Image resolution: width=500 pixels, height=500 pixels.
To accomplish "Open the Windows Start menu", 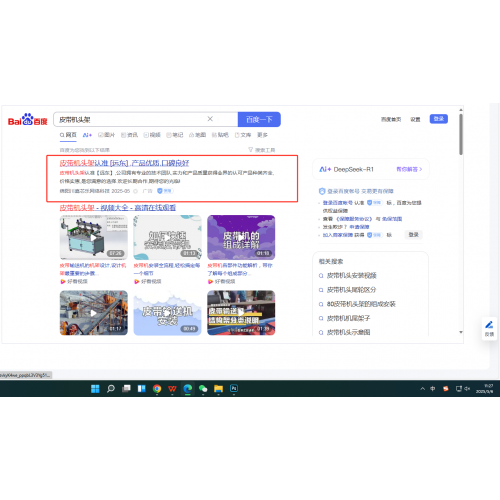I will 95,389.
